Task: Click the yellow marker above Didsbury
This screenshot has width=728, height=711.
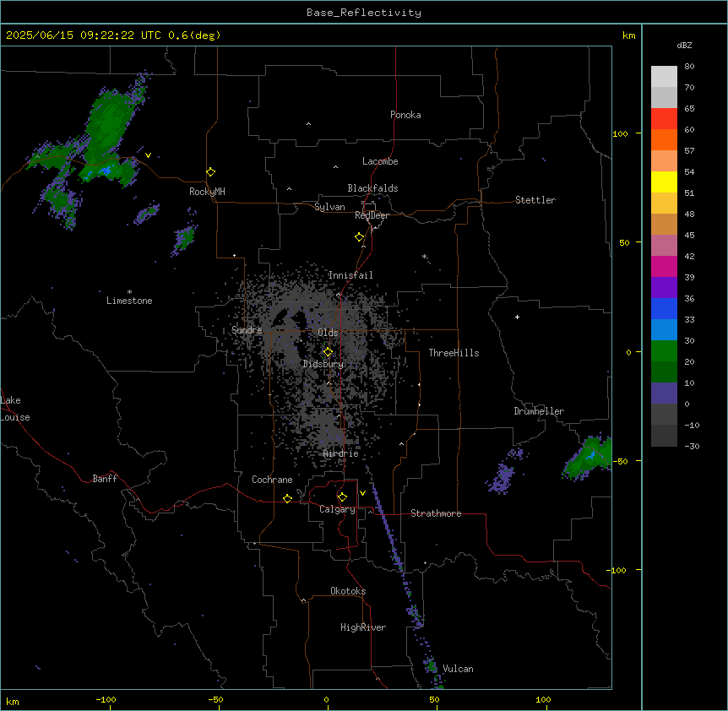Action: [329, 352]
